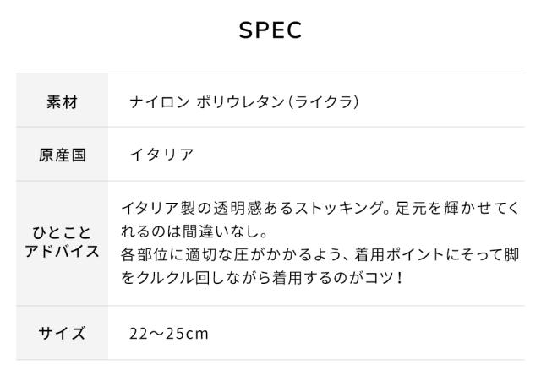Click the 22〜25cm size value
This screenshot has height=392, width=541.
tap(168, 333)
